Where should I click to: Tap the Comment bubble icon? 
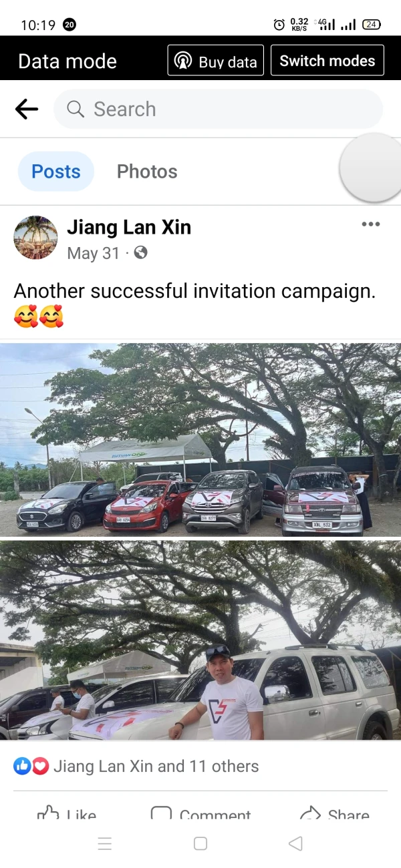(x=161, y=814)
